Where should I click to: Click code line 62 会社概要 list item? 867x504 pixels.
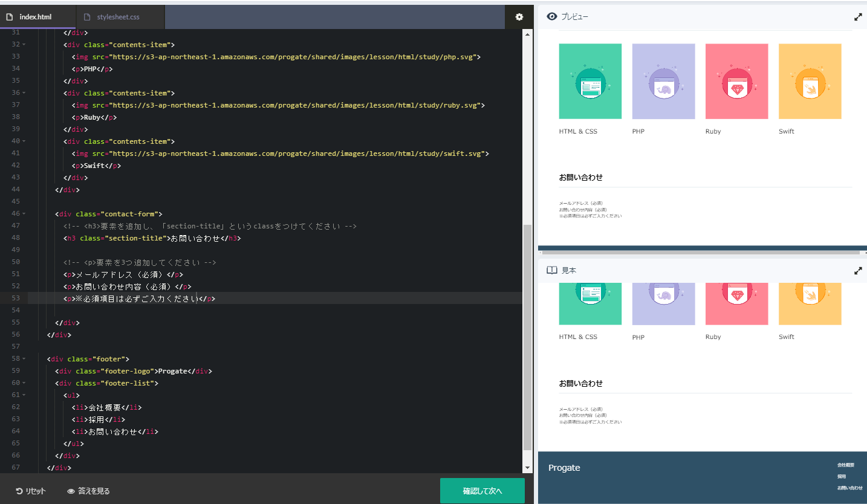[106, 407]
